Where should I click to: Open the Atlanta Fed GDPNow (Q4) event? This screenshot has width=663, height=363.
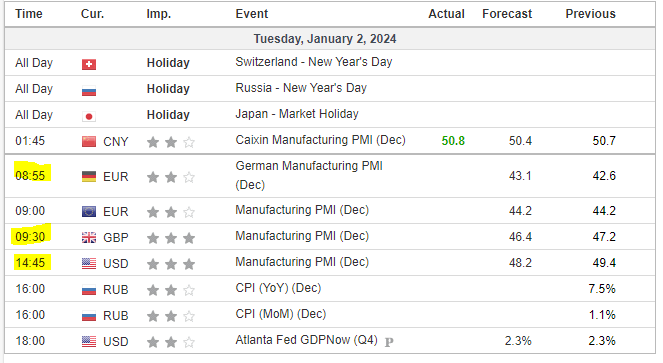306,340
